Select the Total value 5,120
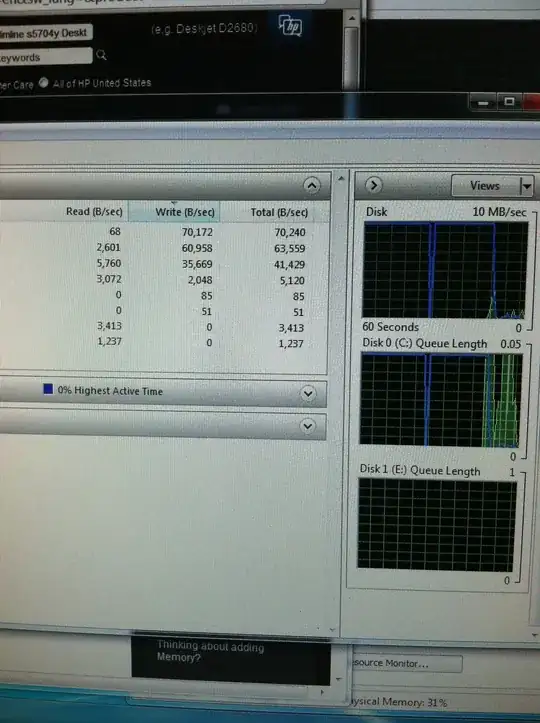The width and height of the screenshot is (540, 723). click(292, 280)
